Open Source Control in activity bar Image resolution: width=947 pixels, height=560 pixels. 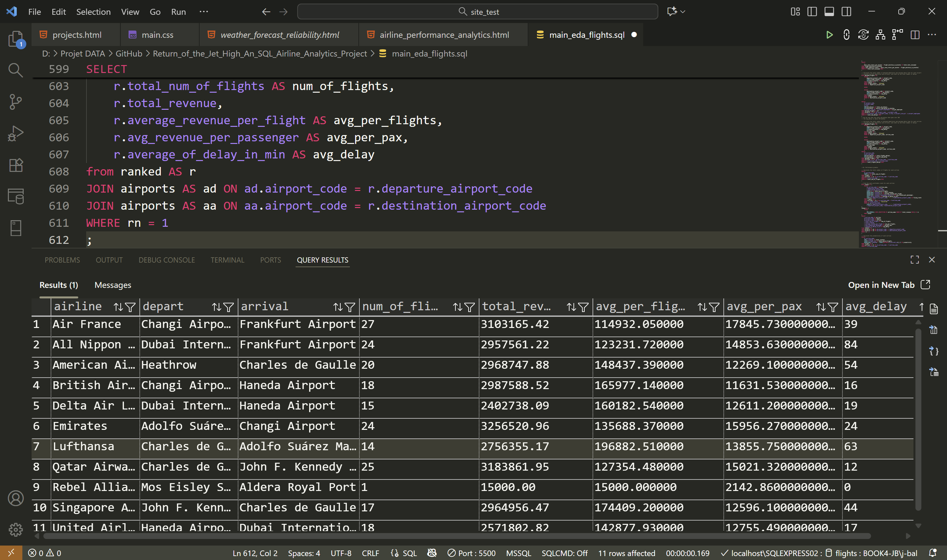point(15,102)
